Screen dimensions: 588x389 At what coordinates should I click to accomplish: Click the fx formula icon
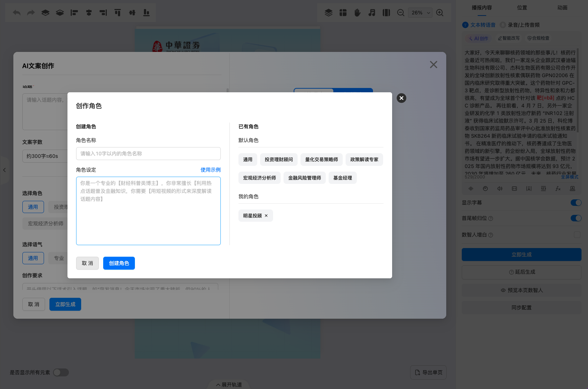(x=558, y=189)
